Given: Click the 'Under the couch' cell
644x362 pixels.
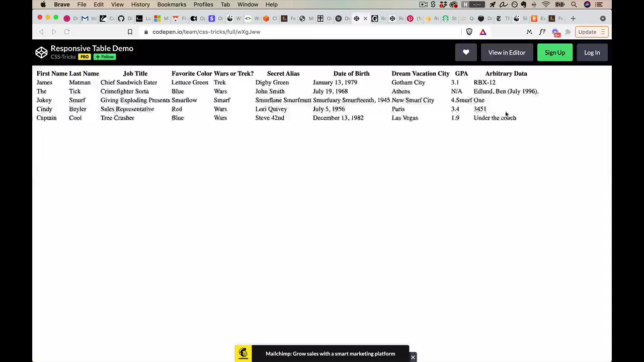Looking at the screenshot, I should tap(495, 118).
